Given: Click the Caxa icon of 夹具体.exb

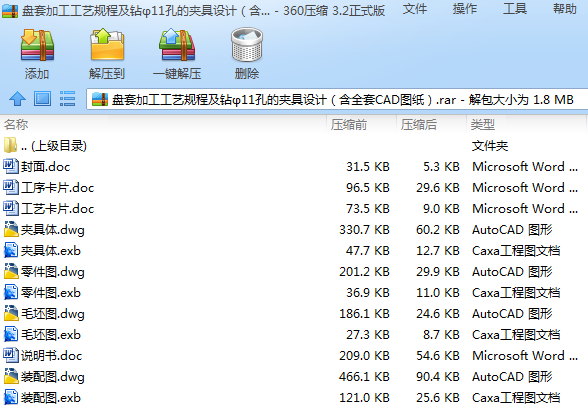Looking at the screenshot, I should [x=10, y=250].
